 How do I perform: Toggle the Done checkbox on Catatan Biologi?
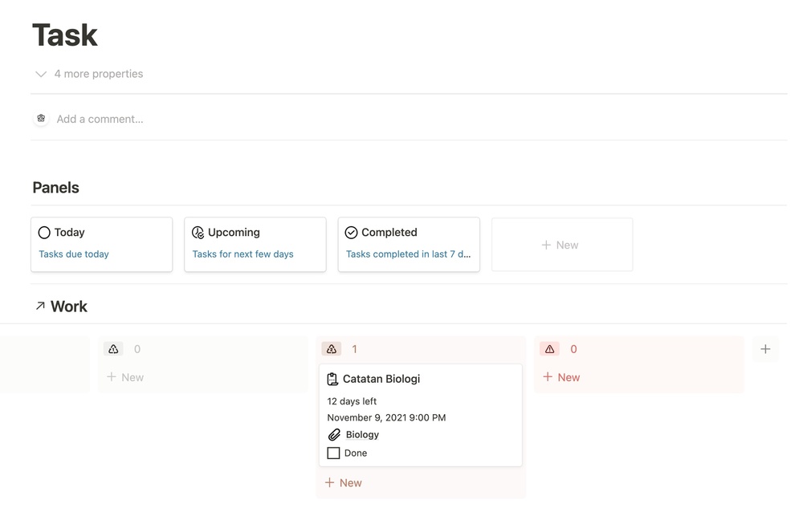tap(333, 453)
